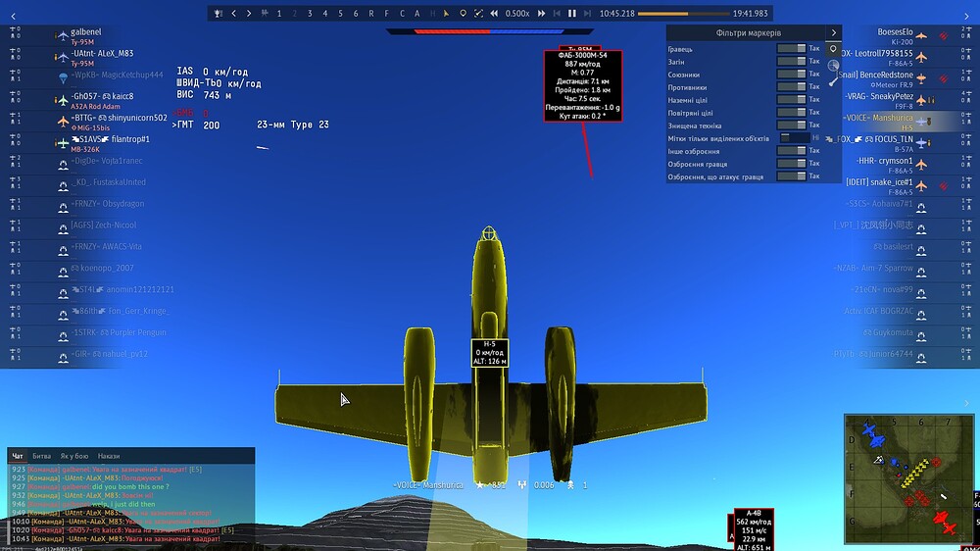Screen dimensions: 980x551
Task: Select player BenceRedstone with Meteor FR.9
Action: [877, 75]
